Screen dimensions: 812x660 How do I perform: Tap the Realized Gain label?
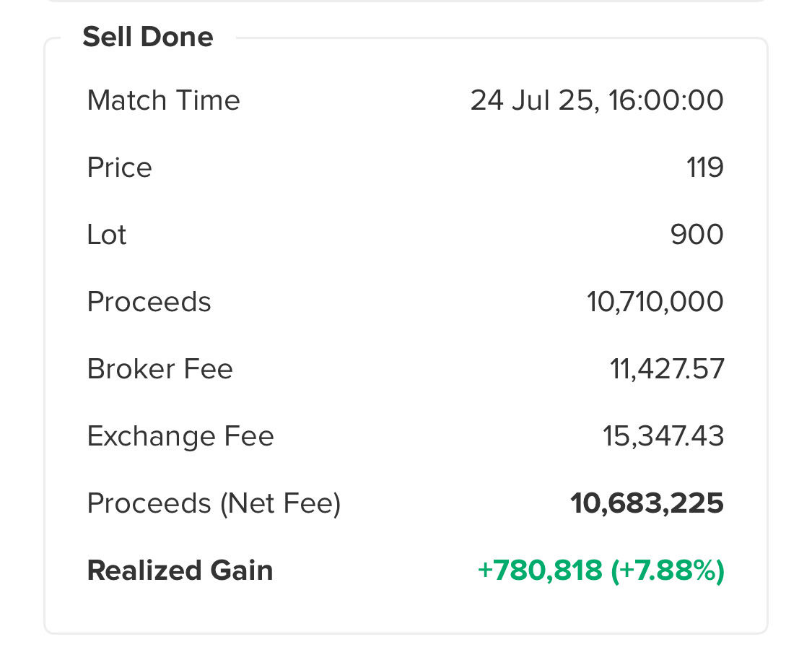[180, 570]
